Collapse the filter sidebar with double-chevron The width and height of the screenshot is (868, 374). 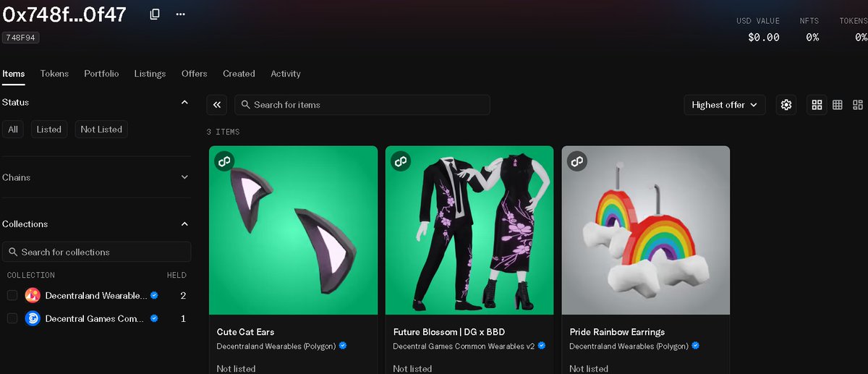(217, 105)
